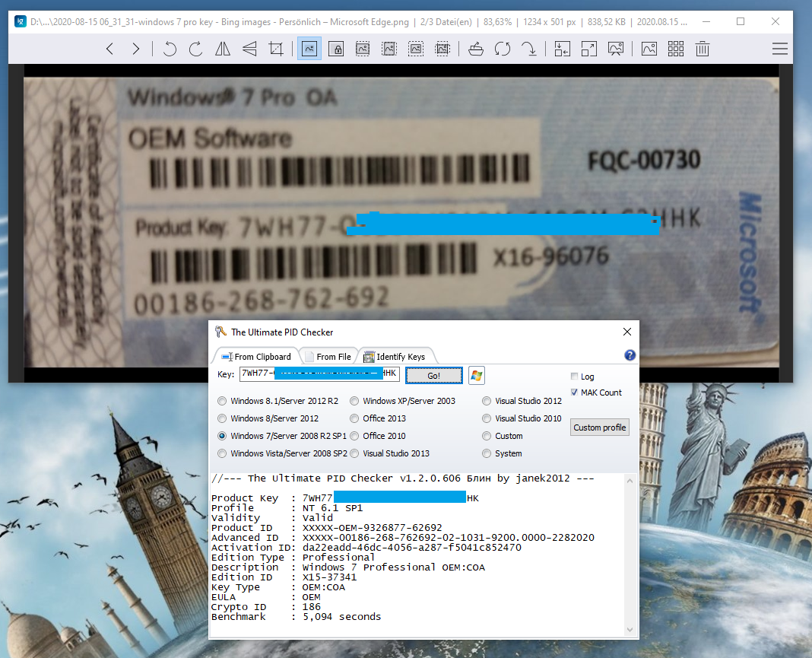
Task: Click the lock zoom icon
Action: tap(336, 49)
